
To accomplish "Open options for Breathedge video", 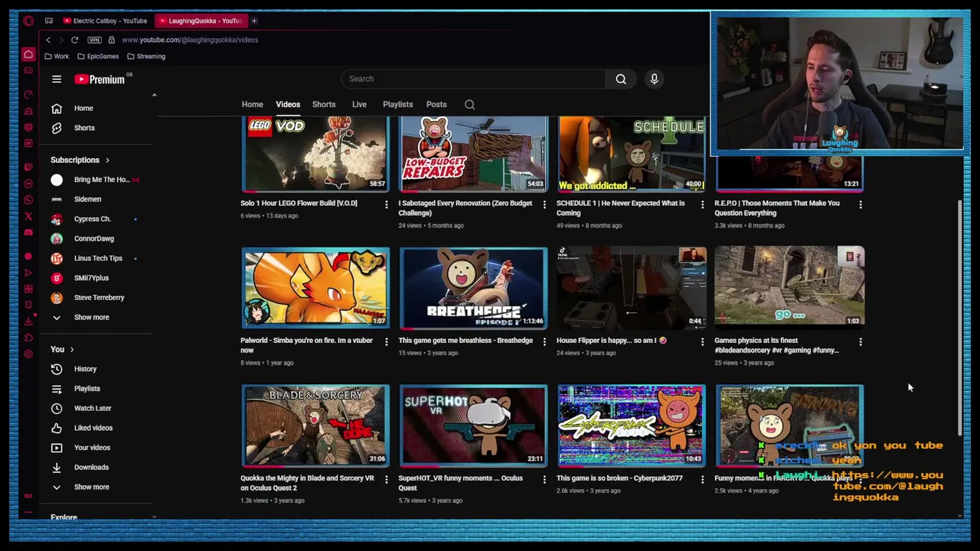I will pos(544,341).
